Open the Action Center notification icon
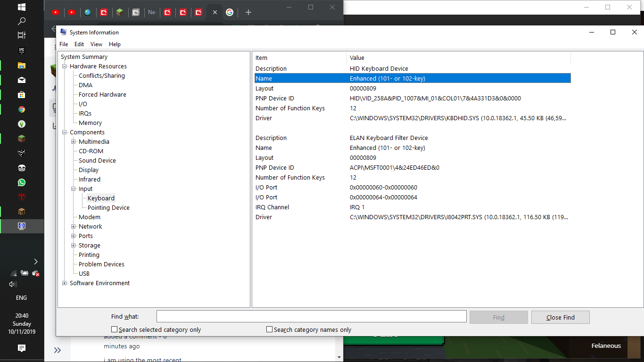The width and height of the screenshot is (644, 362). pyautogui.click(x=22, y=348)
